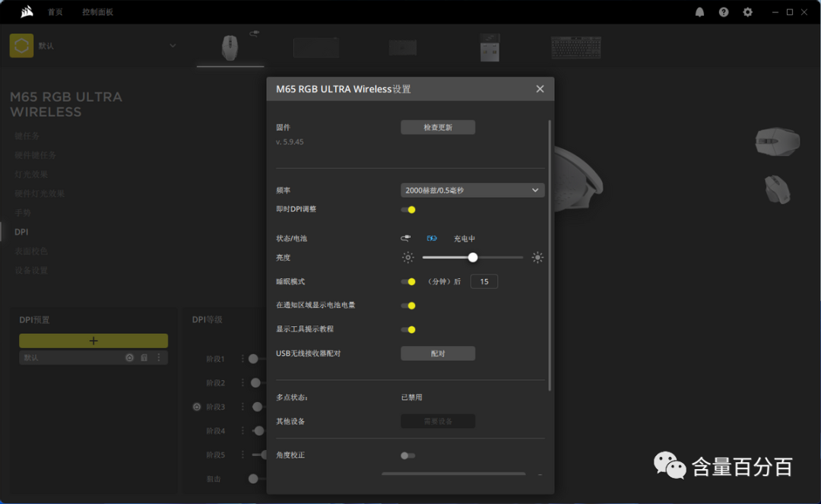This screenshot has width=821, height=504.
Task: Add a new DPI preset with the plus button
Action: tap(94, 341)
